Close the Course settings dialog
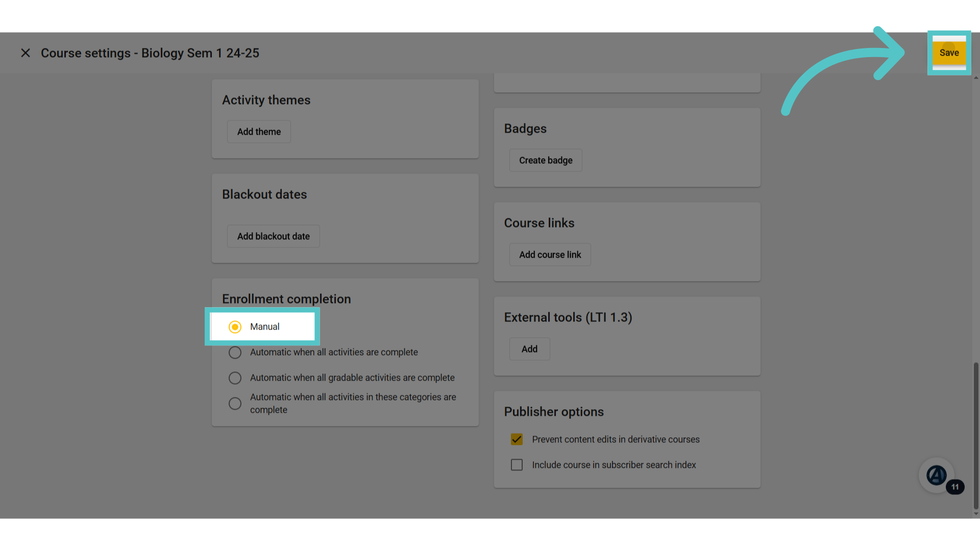This screenshot has width=980, height=551. [26, 53]
